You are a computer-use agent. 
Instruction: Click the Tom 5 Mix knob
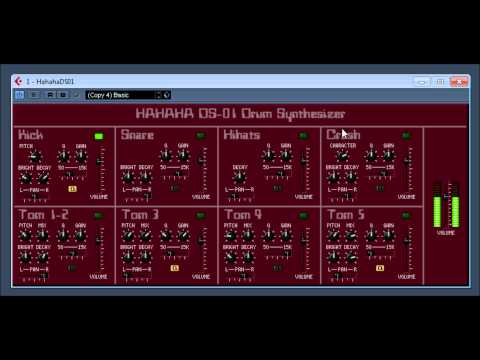click(x=351, y=236)
